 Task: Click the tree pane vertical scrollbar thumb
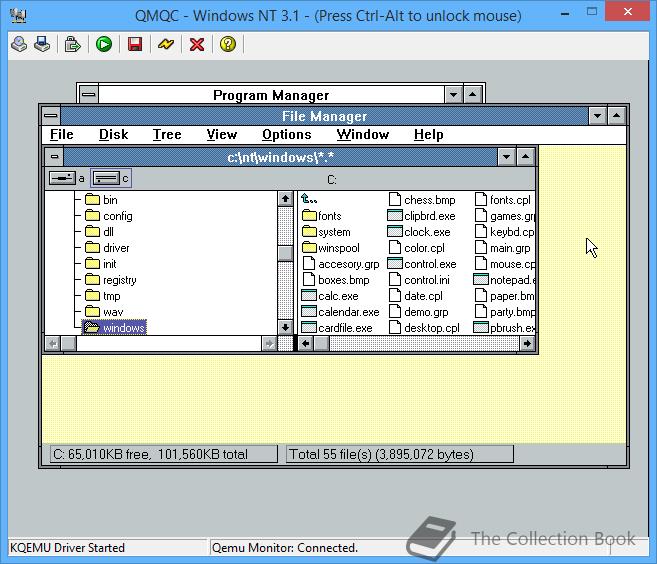point(285,253)
